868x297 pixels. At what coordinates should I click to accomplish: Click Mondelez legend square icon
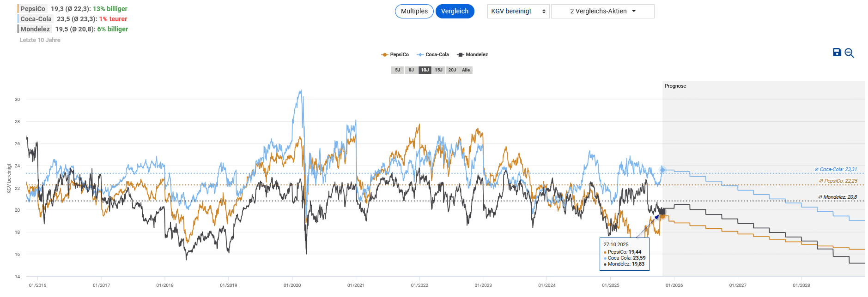[460, 55]
